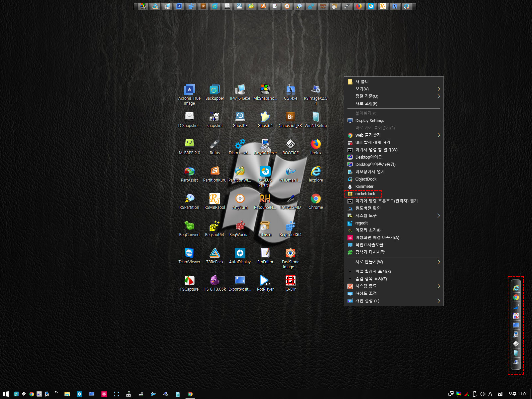The width and height of the screenshot is (532, 399).
Task: Select RSMBRTool desktop icon
Action: pos(214,201)
